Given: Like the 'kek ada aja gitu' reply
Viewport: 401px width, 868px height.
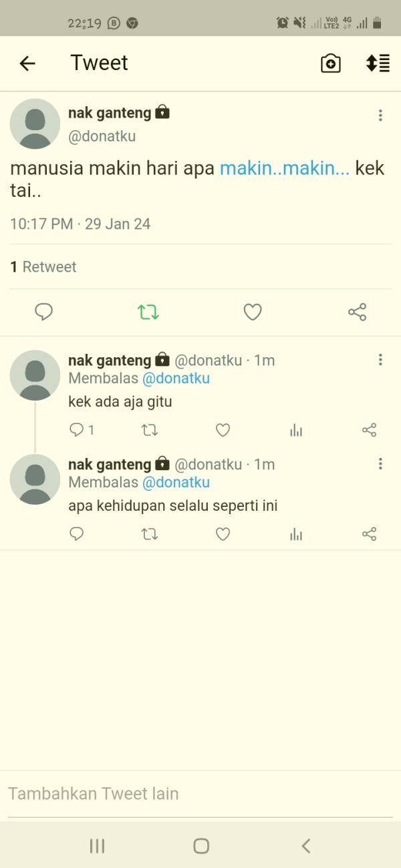Looking at the screenshot, I should [223, 430].
